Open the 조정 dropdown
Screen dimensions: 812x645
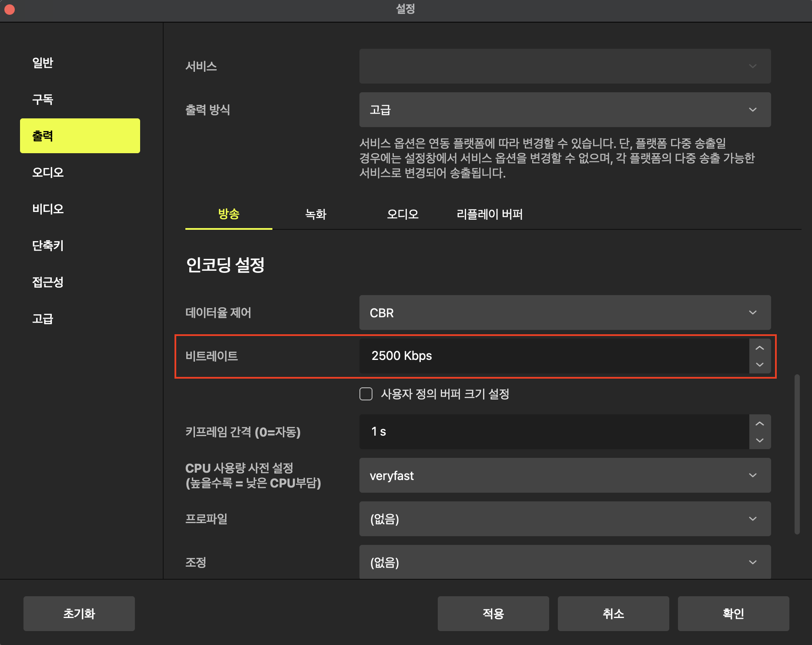[x=564, y=562]
